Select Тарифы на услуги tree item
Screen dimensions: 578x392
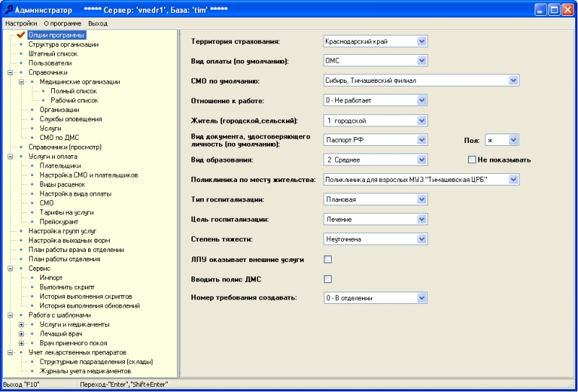pyautogui.click(x=66, y=212)
